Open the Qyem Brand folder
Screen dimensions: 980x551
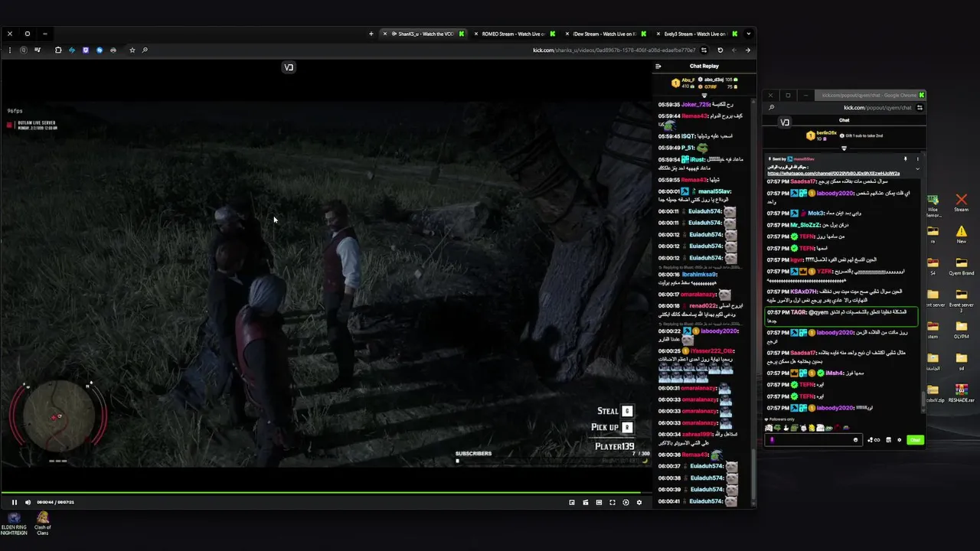(x=961, y=266)
